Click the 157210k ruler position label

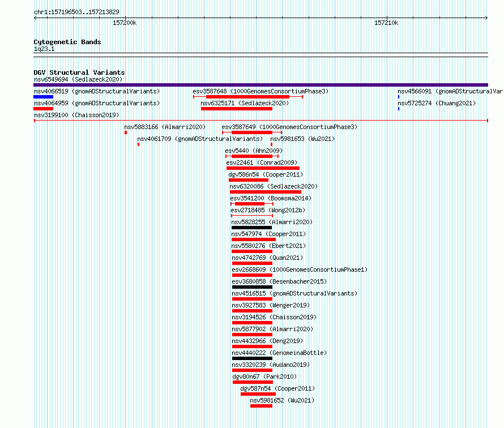(386, 23)
